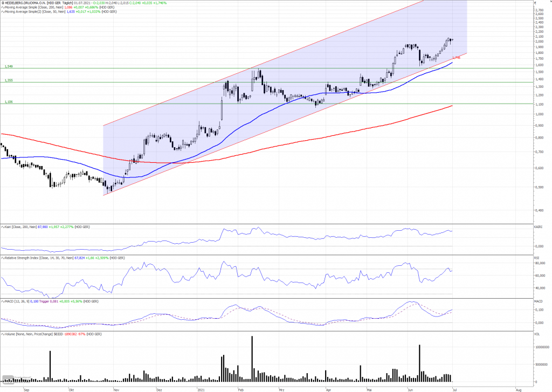The height and width of the screenshot is (392, 552).
Task: Click the indicator icon beside Moving Average Simple 200
Action: point(3,8)
